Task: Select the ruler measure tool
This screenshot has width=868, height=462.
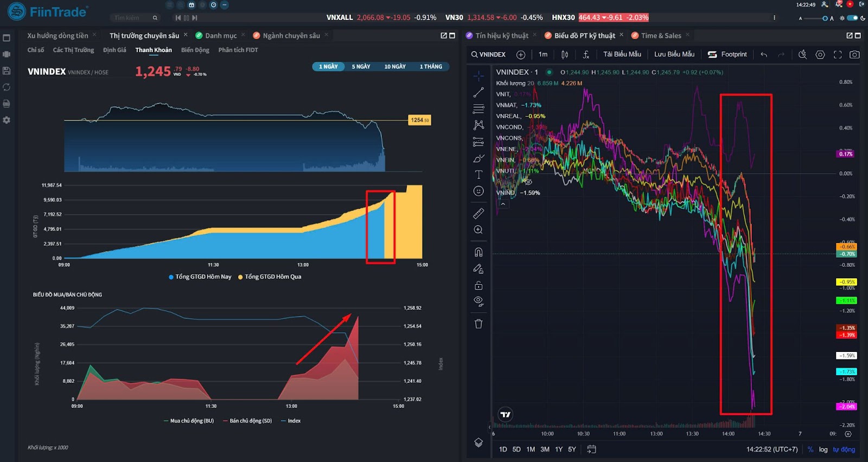Action: 478,213
